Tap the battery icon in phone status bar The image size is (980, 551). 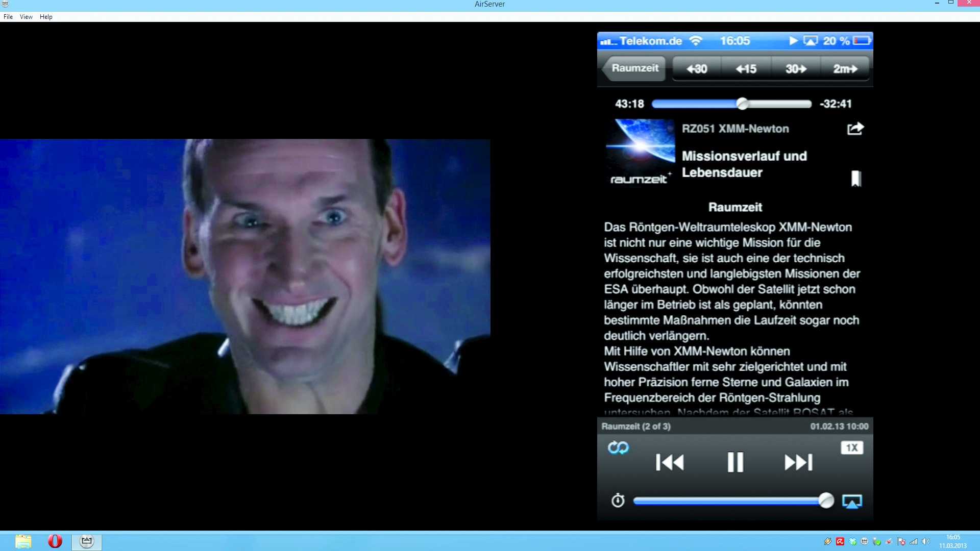pyautogui.click(x=862, y=41)
